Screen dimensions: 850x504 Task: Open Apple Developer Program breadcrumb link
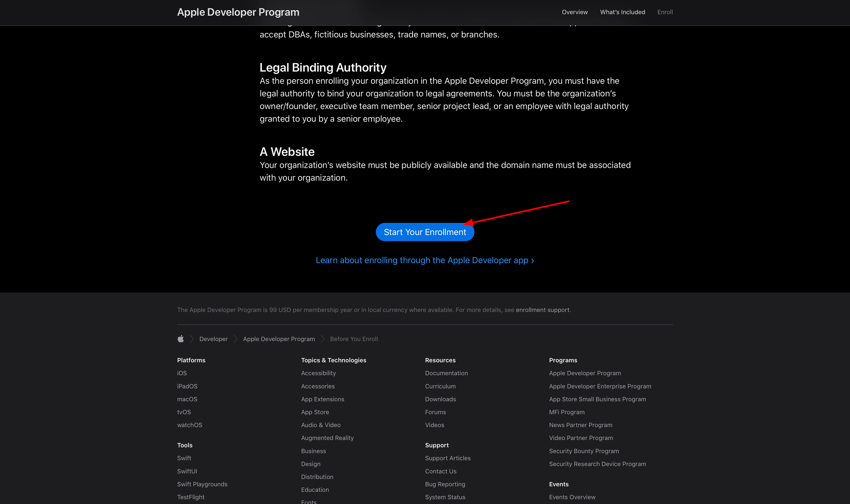click(279, 339)
